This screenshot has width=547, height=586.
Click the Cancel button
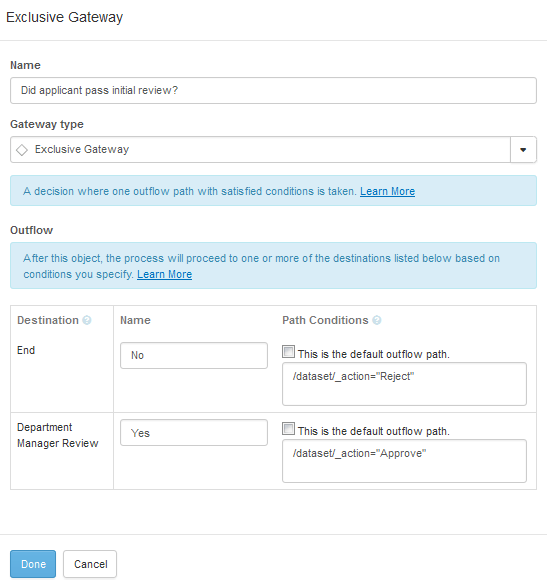(90, 564)
